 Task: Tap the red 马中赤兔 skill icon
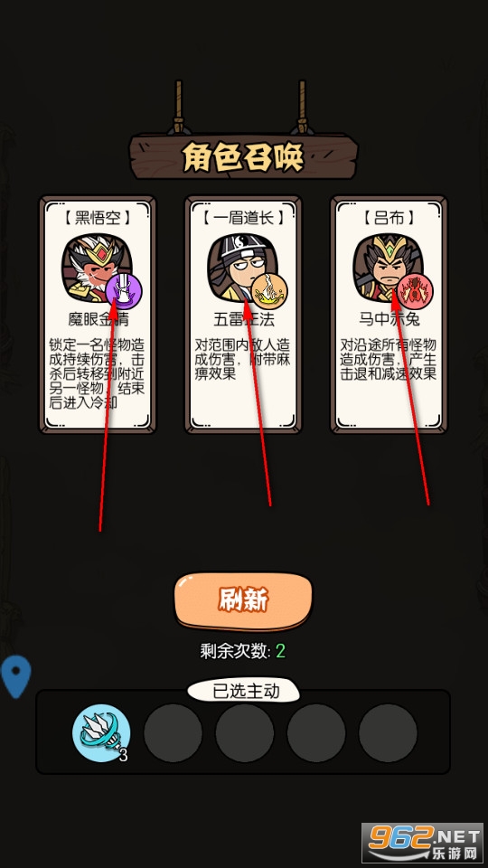[x=415, y=290]
